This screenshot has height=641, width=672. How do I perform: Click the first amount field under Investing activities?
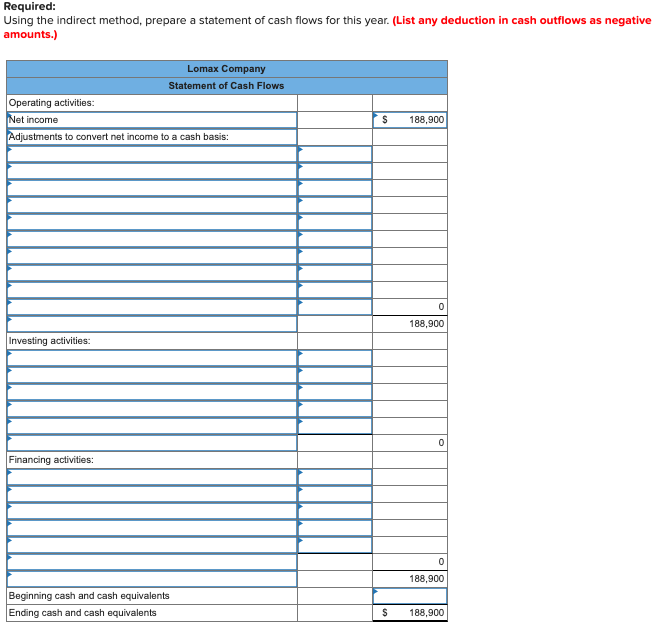(335, 358)
